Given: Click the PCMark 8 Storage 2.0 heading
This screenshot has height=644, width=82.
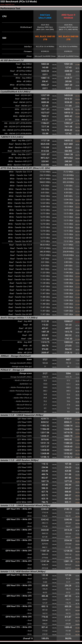Looking at the screenshot, I should 12,370.
